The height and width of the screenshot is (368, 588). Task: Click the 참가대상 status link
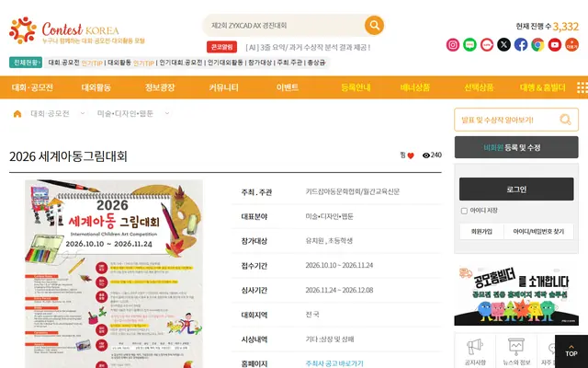[x=260, y=63]
